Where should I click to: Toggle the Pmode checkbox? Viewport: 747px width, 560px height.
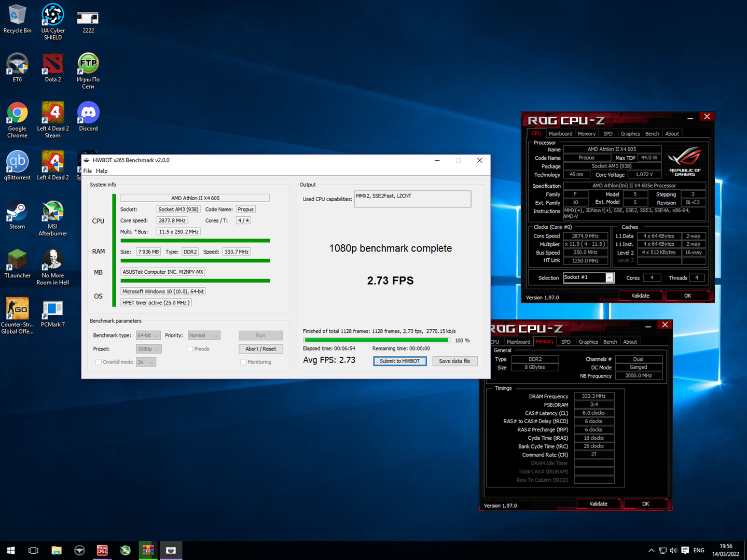pyautogui.click(x=190, y=349)
